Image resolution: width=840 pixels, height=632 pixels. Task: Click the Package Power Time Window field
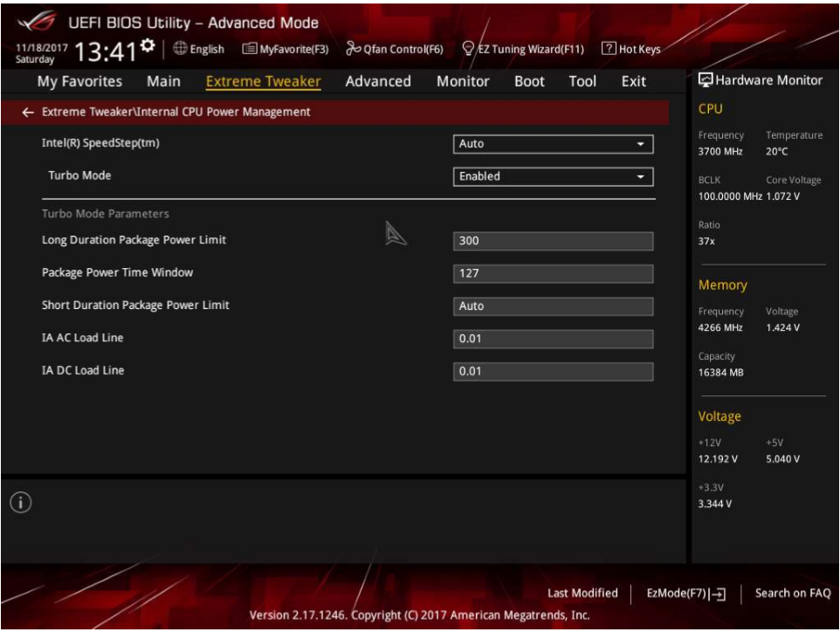point(553,274)
